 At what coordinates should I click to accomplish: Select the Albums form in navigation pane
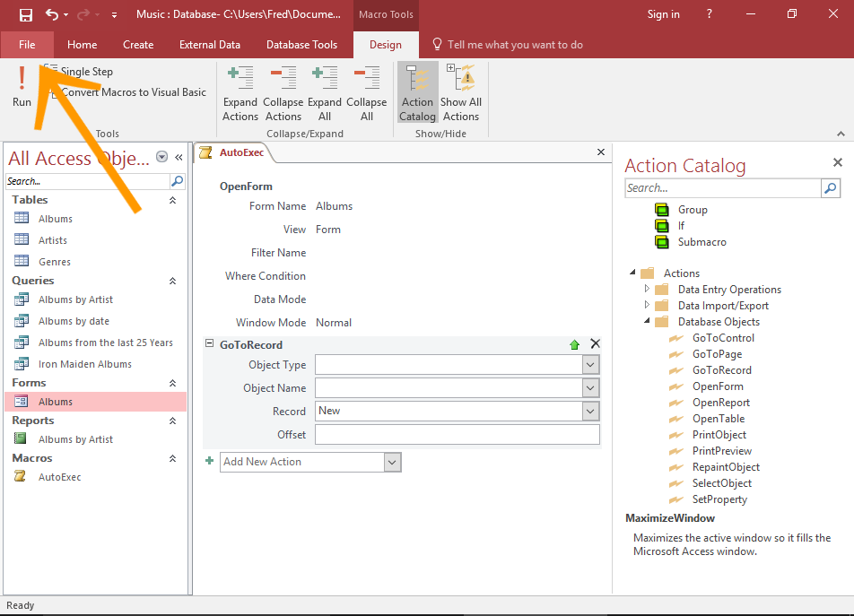click(x=96, y=402)
